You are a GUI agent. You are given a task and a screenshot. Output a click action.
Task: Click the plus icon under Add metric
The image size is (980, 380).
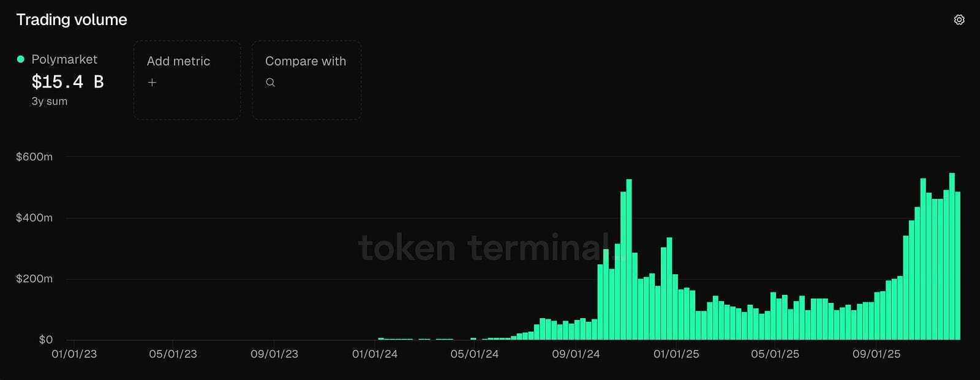tap(152, 82)
